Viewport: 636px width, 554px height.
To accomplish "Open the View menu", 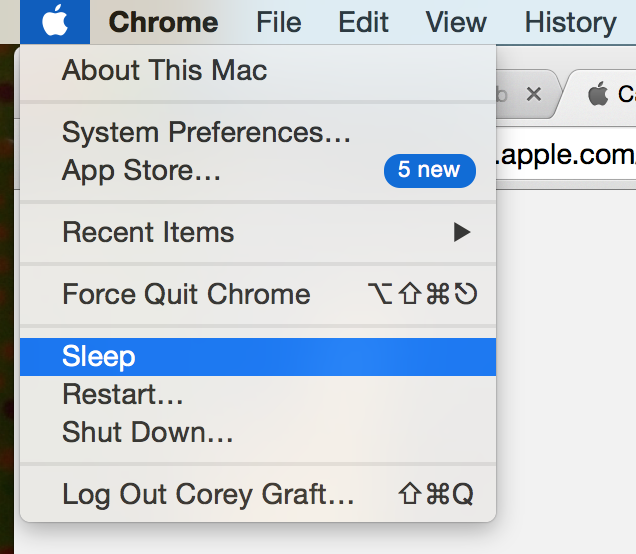I will tap(456, 21).
